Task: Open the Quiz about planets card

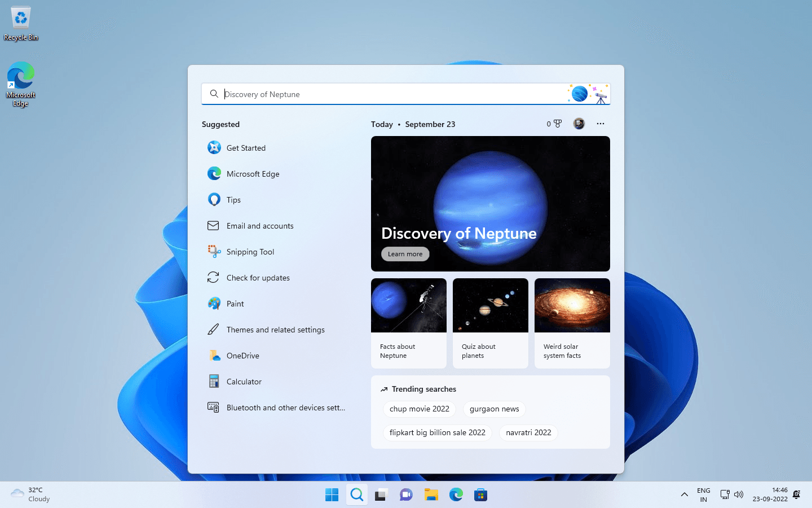Action: (491, 323)
